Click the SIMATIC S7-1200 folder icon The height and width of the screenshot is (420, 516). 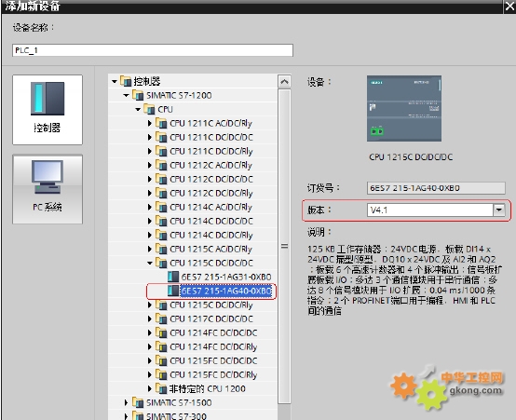point(138,95)
